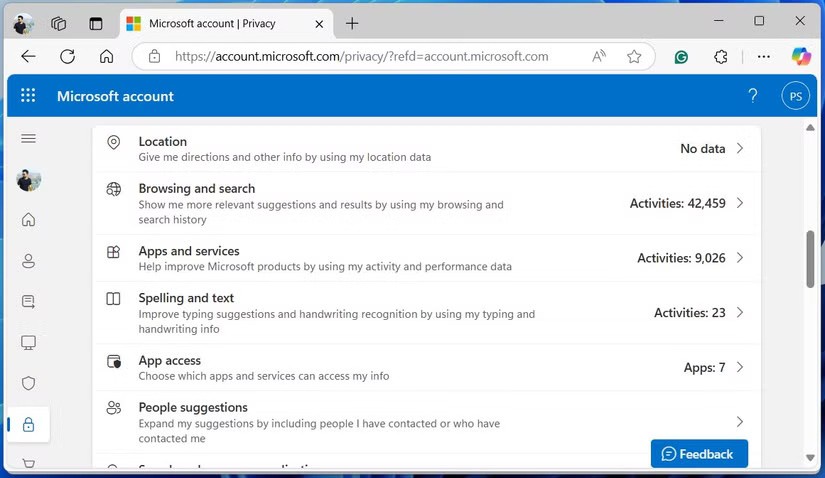Click the Help question mark icon
Viewport: 825px width, 478px height.
pyautogui.click(x=753, y=96)
